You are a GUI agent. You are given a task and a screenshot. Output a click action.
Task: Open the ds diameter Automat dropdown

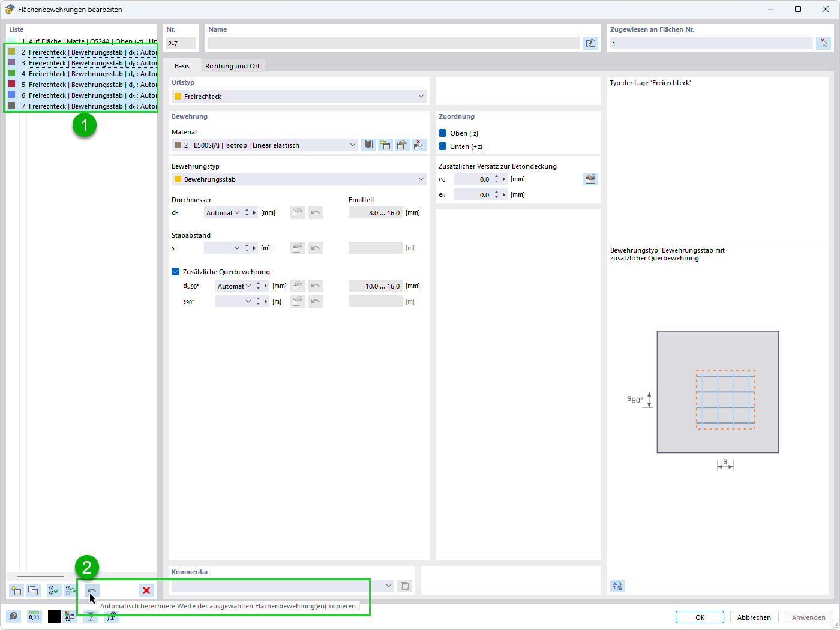[237, 212]
